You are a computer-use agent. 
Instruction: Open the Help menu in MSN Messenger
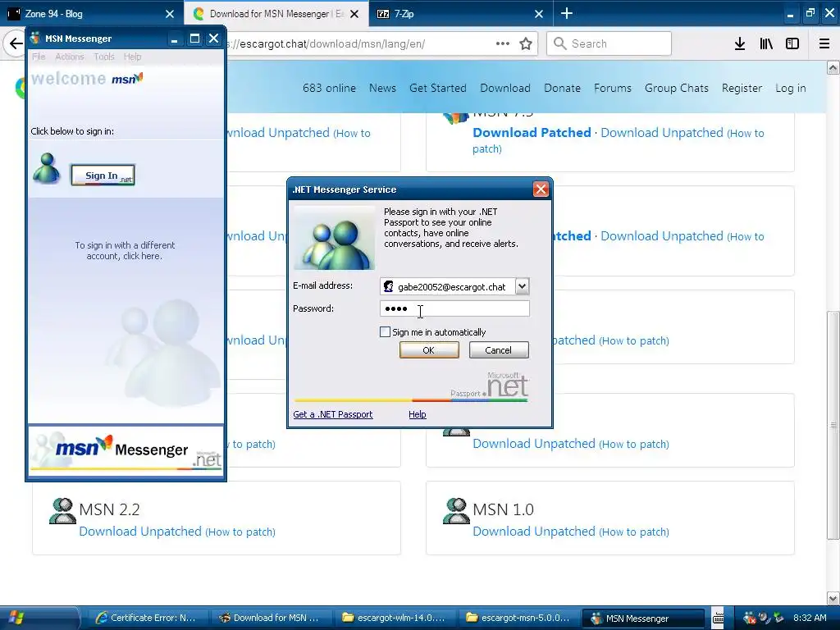point(132,57)
